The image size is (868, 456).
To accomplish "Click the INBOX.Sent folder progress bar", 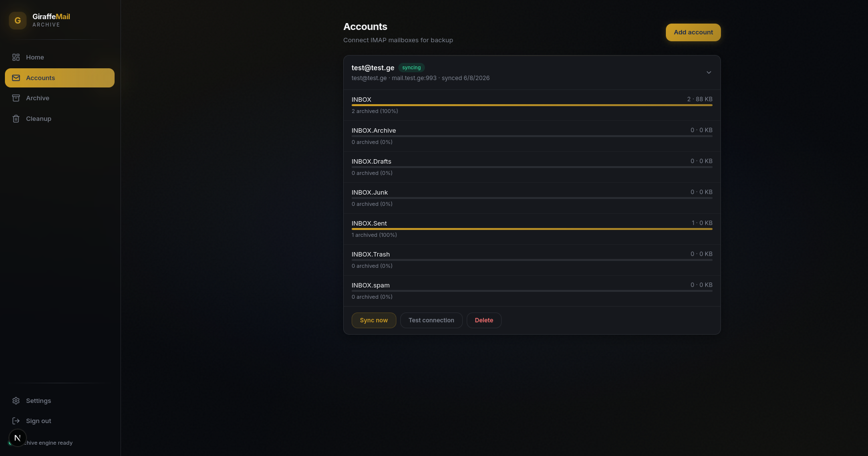I will coord(532,229).
